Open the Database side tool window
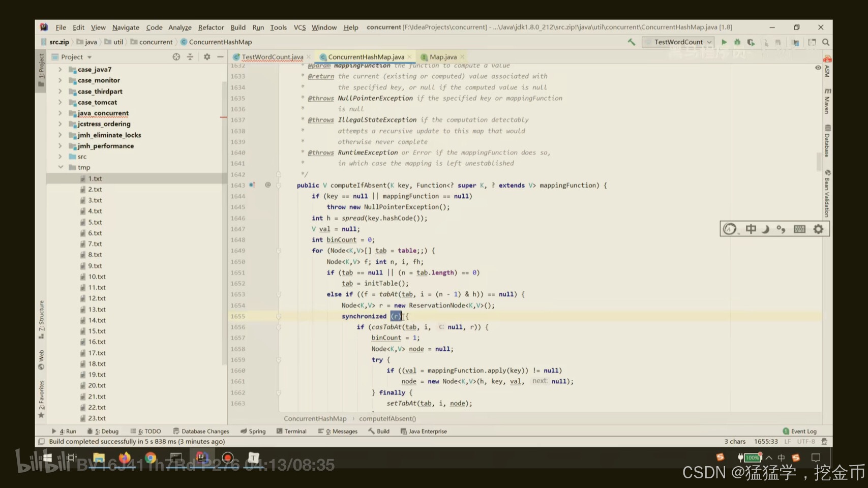The height and width of the screenshot is (488, 868). [x=827, y=141]
